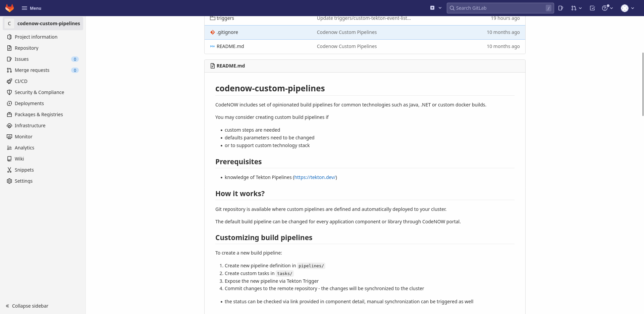Click the Security shield icon
This screenshot has width=644, height=314.
click(x=9, y=92)
